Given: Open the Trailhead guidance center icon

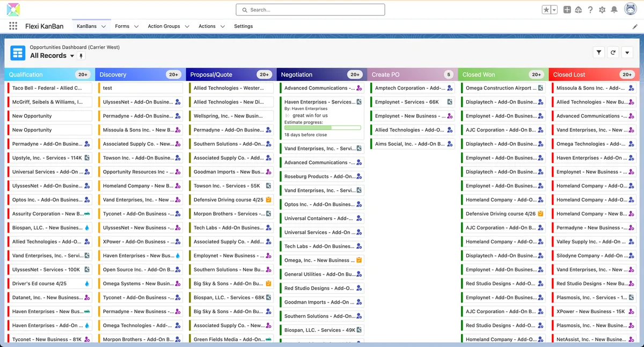Looking at the screenshot, I should [x=579, y=10].
